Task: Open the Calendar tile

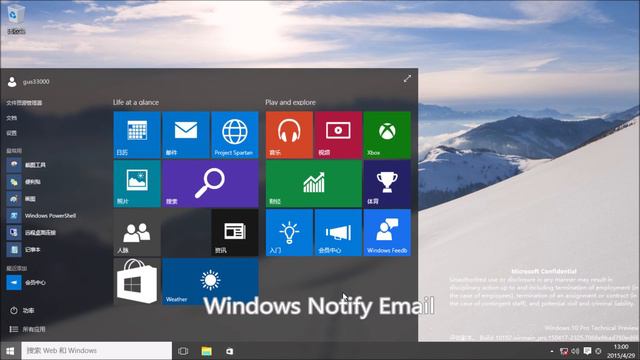Action: (x=137, y=135)
